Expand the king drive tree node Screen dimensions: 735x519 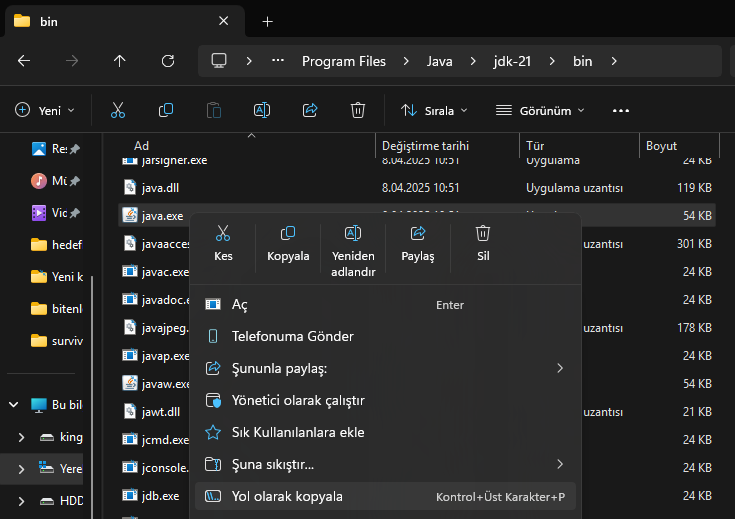(x=21, y=437)
